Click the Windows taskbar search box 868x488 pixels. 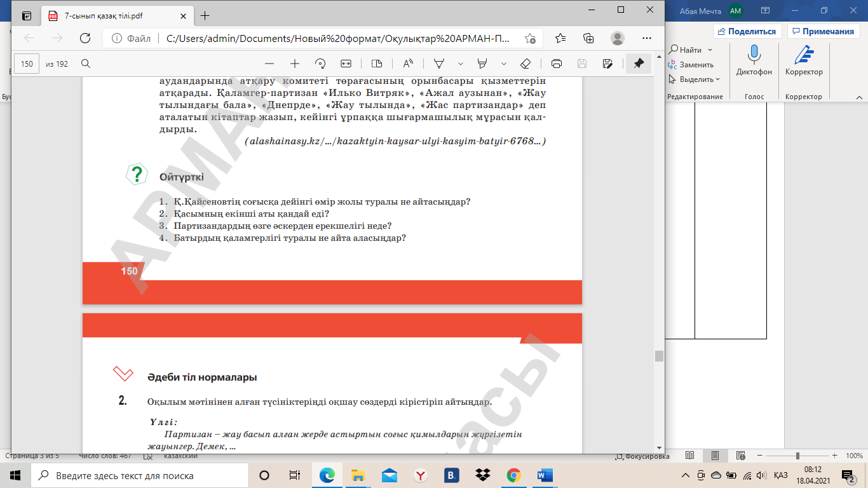coord(140,475)
